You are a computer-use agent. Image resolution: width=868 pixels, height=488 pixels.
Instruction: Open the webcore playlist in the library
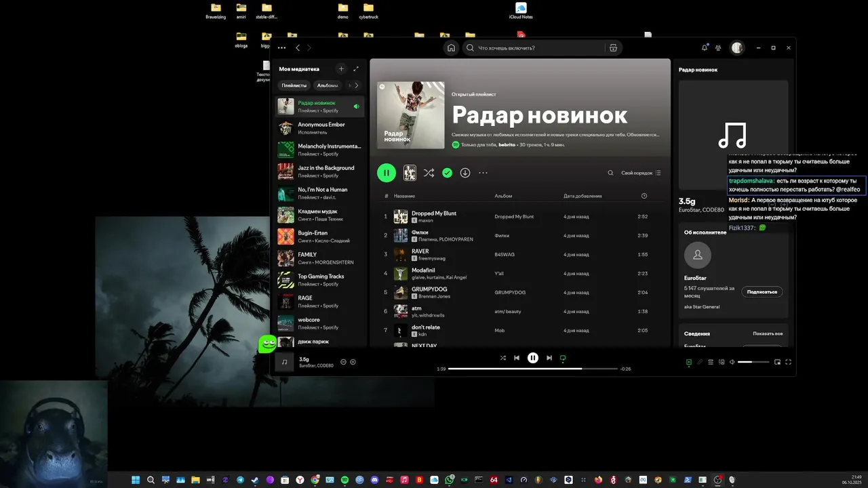tap(320, 323)
